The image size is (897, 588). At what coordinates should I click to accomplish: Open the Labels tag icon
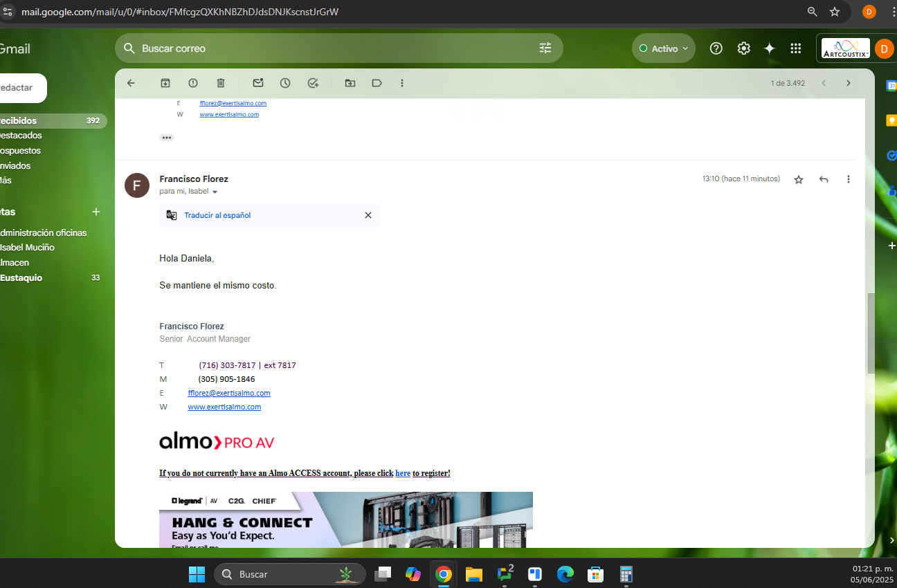377,83
